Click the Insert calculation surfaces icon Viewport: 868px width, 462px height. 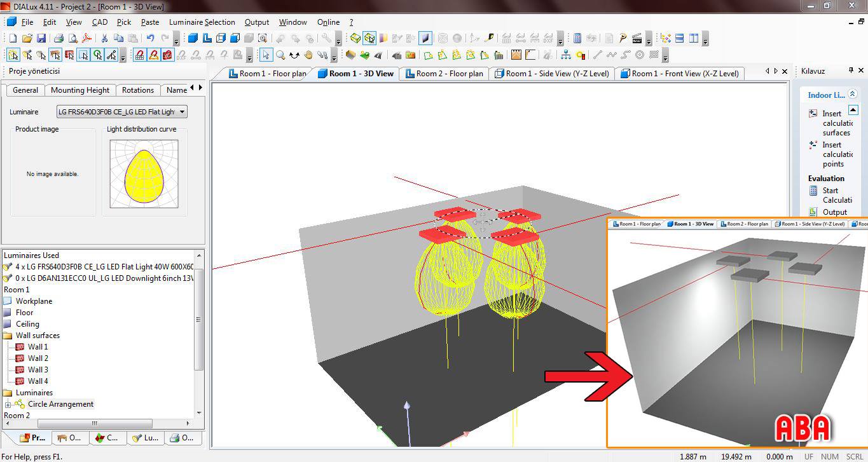pos(813,114)
